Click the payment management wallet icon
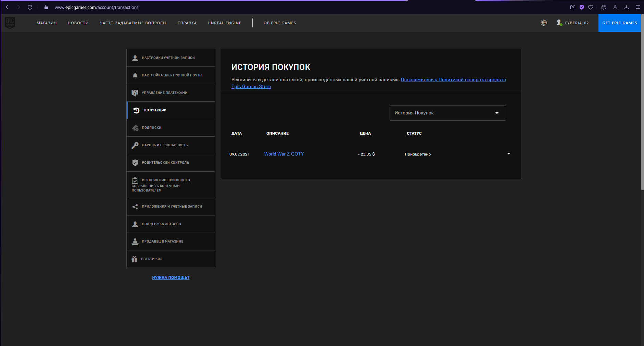The image size is (644, 346). click(x=135, y=93)
